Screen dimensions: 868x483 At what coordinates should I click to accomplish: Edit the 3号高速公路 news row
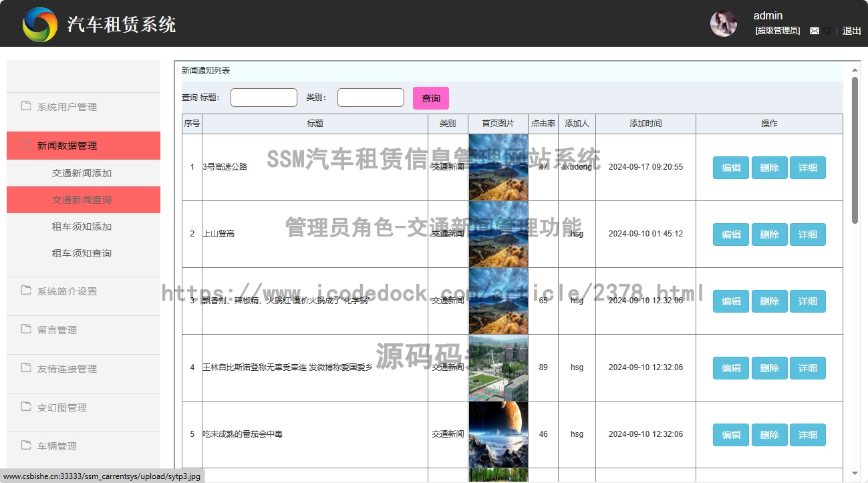coord(731,168)
